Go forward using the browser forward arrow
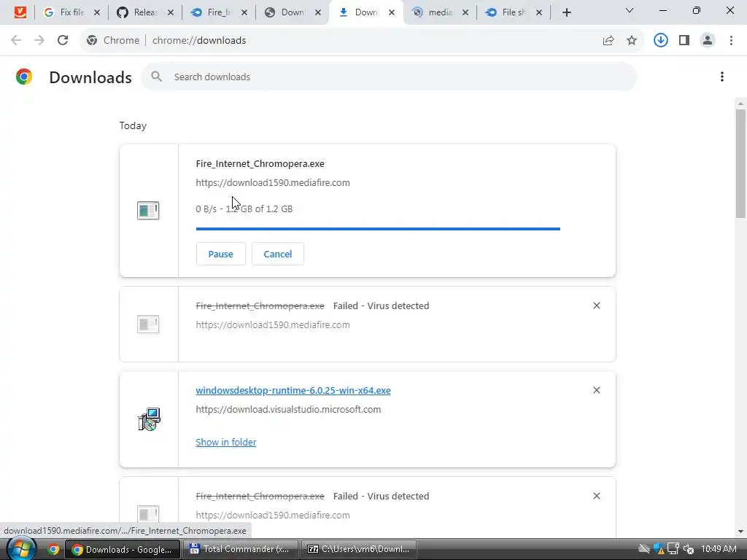This screenshot has height=560, width=747. click(39, 41)
